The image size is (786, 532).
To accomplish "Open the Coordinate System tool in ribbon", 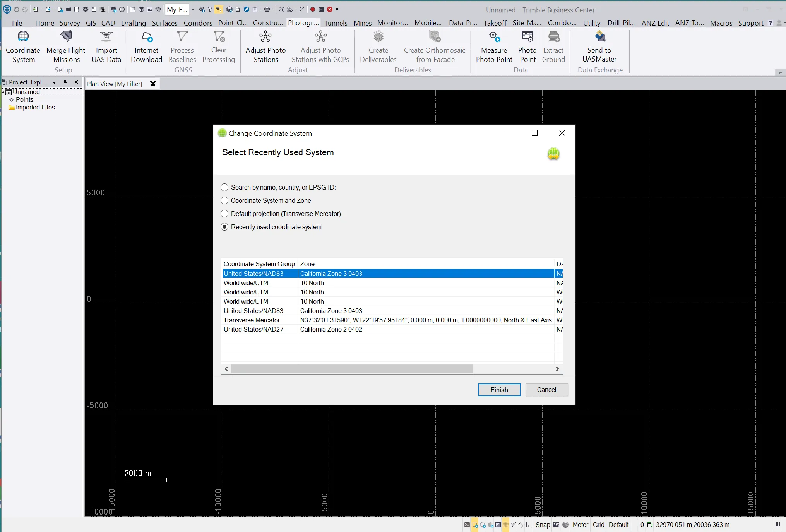I will tap(23, 47).
